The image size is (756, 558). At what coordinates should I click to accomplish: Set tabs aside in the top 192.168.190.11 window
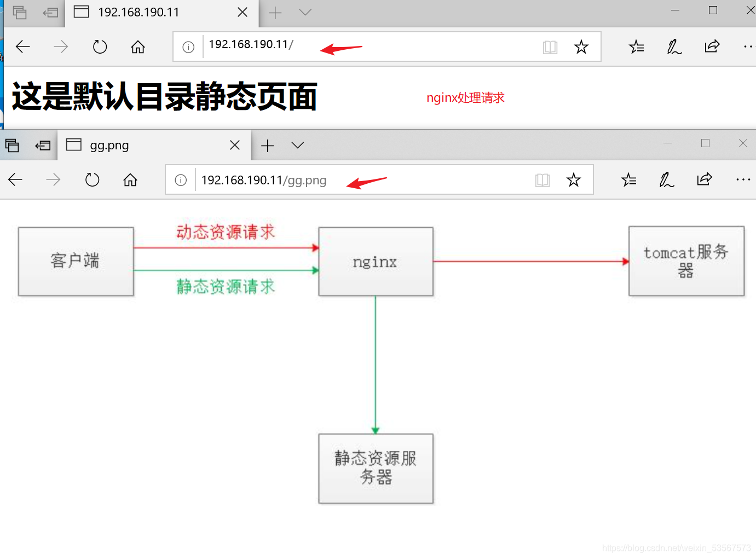tap(50, 12)
